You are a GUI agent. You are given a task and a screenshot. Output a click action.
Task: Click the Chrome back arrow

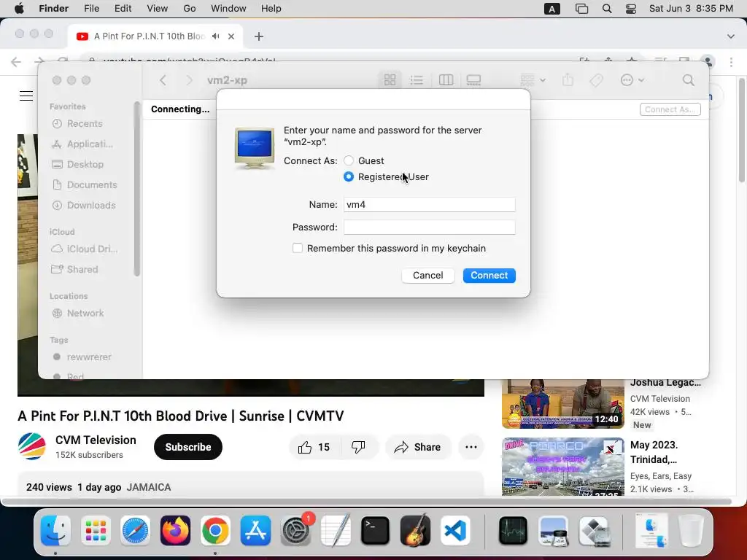pos(16,62)
